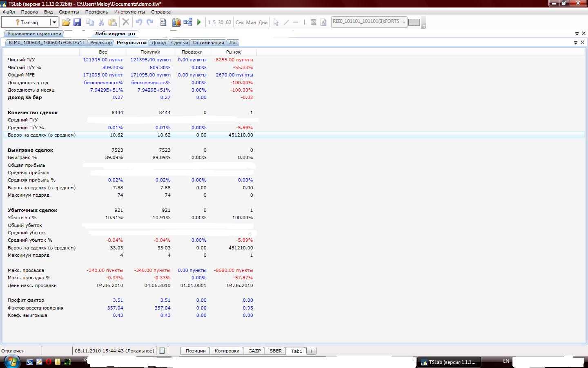Click the open folder icon in toolbar
This screenshot has width=588, height=368.
pyautogui.click(x=66, y=22)
